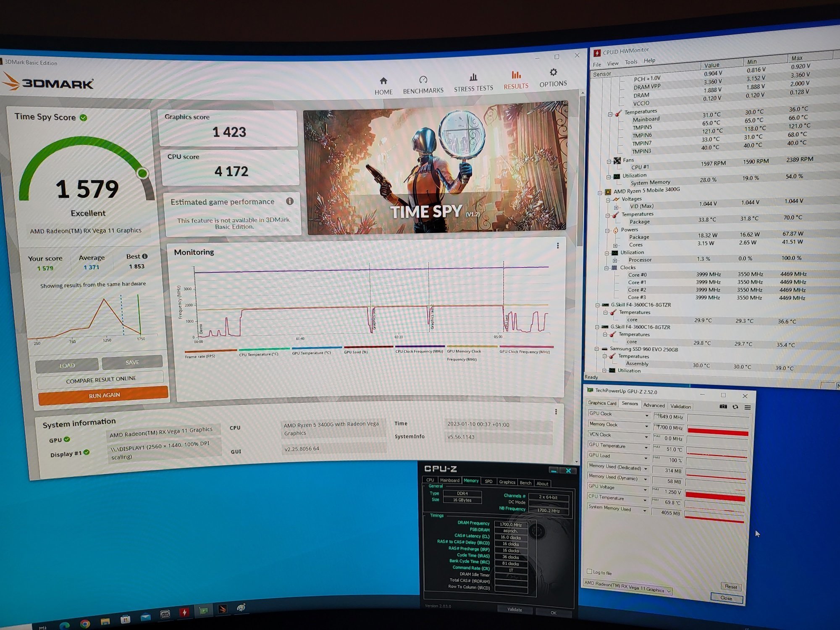Open Chrome from the Windows taskbar

pos(85,624)
